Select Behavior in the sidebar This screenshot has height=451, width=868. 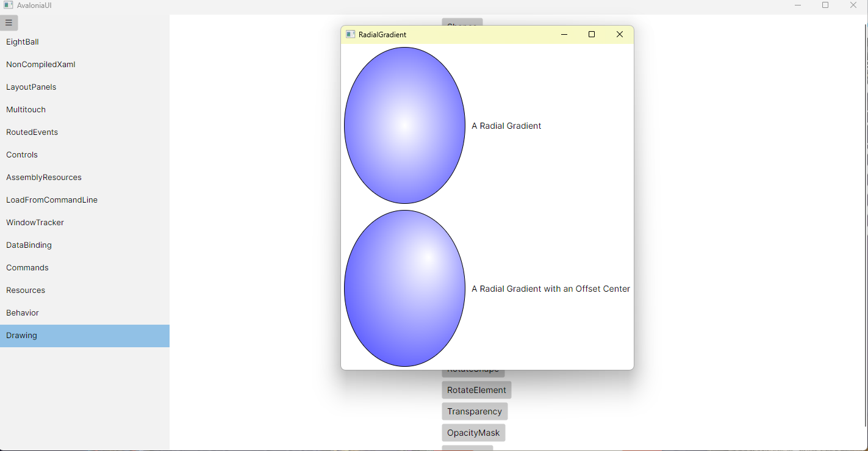point(22,312)
